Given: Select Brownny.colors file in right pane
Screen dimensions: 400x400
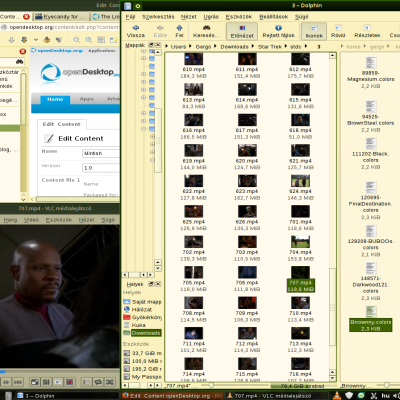Looking at the screenshot, I should [370, 319].
